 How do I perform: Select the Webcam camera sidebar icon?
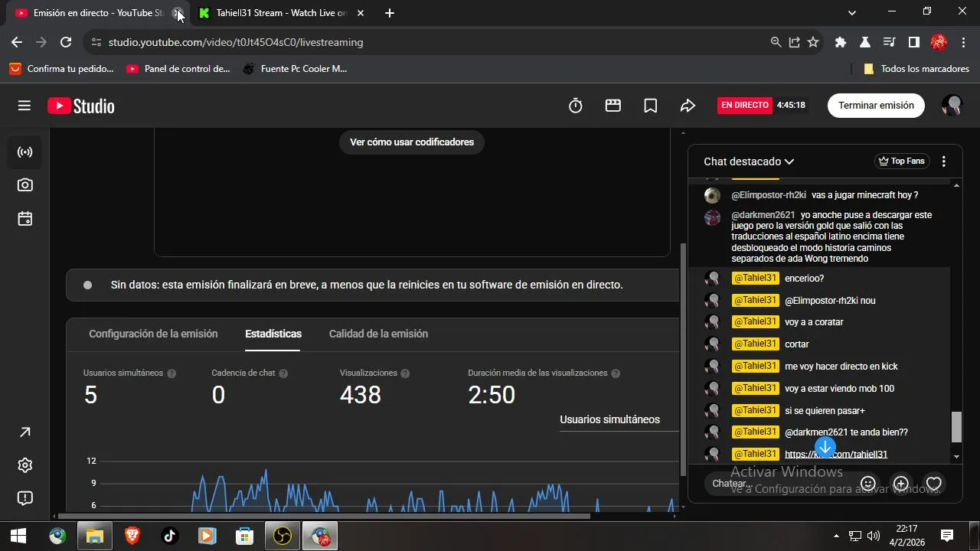(x=25, y=185)
